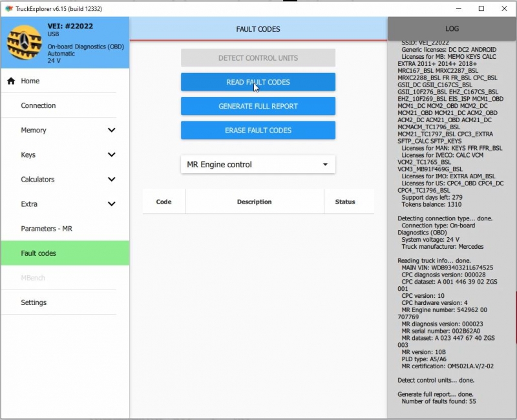The height and width of the screenshot is (420, 517).
Task: Select the Extra sidebar item
Action: click(65, 204)
